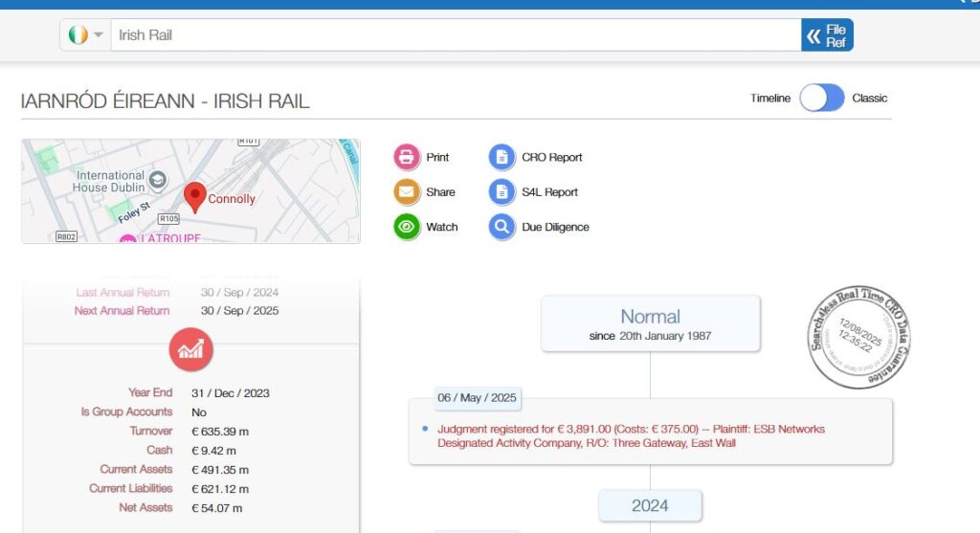
Task: Toggle Timeline/Classic view switch
Action: pos(822,99)
